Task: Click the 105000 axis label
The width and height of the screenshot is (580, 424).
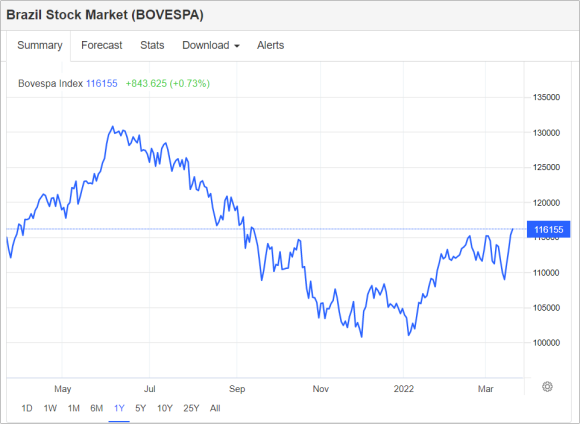Action: click(x=546, y=308)
